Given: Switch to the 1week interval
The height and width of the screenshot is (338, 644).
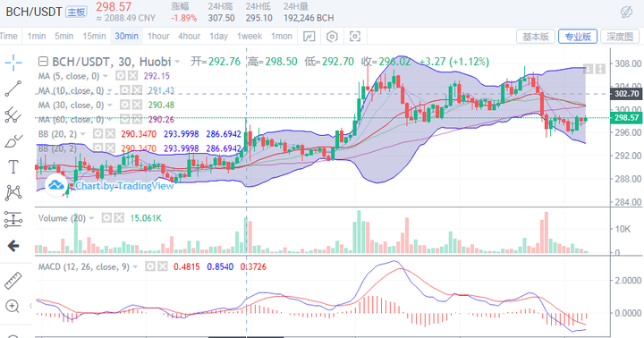Looking at the screenshot, I should 250,36.
